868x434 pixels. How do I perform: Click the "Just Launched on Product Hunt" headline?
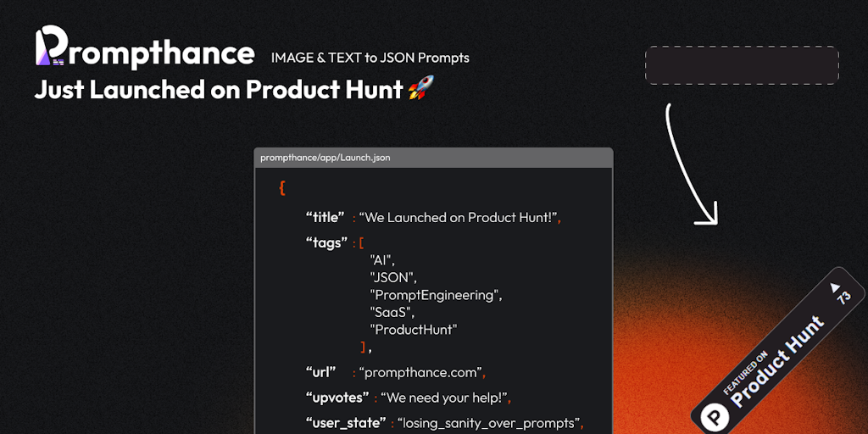point(219,89)
